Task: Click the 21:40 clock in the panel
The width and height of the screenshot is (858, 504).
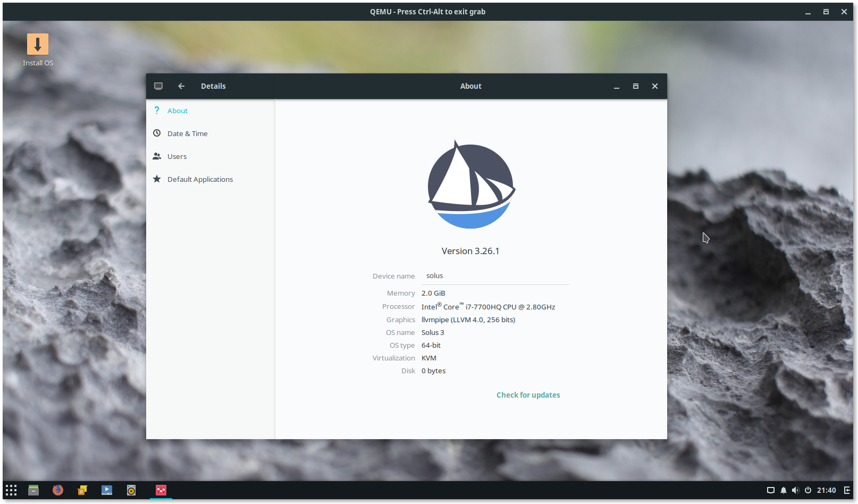Action: click(x=826, y=490)
